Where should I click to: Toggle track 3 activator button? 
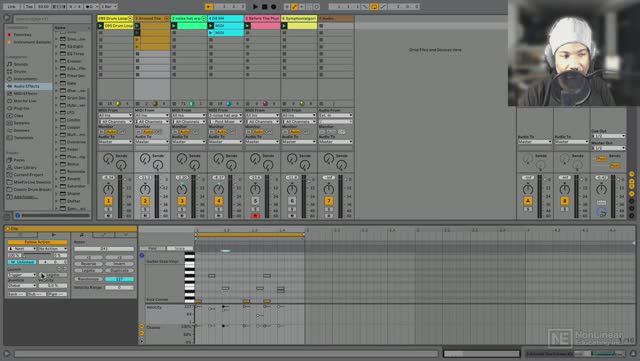pos(182,201)
